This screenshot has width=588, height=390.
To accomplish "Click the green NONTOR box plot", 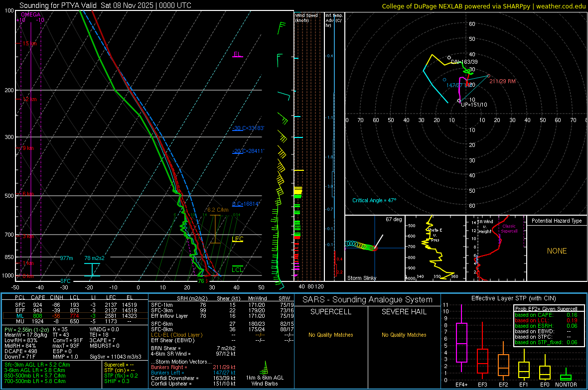I will [x=566, y=376].
